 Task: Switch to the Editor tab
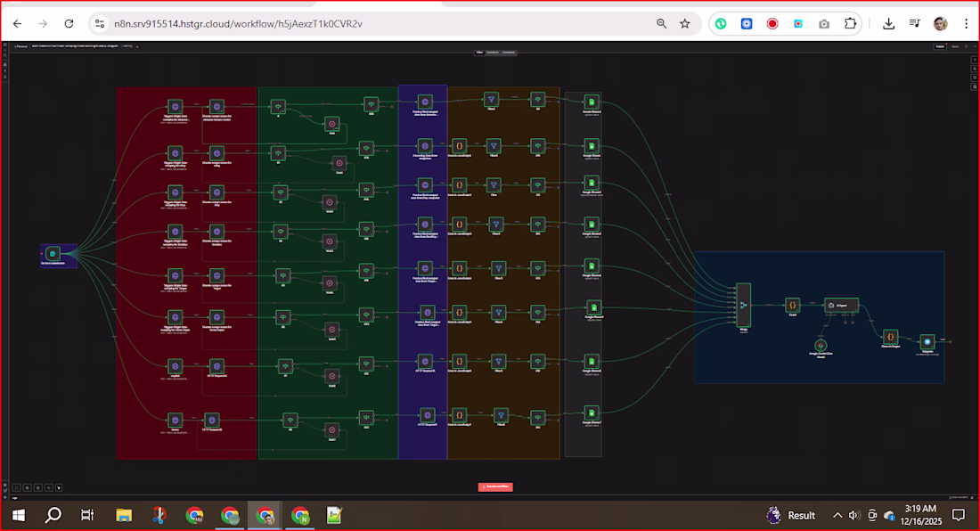coord(479,53)
